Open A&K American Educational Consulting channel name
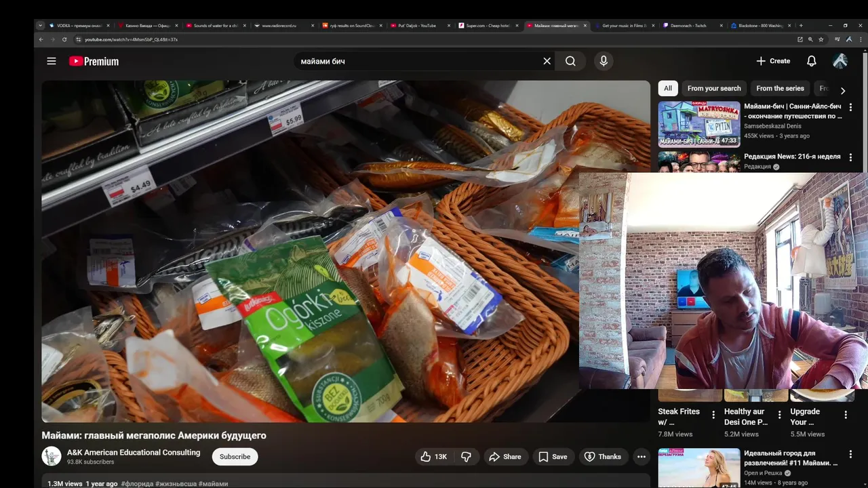The height and width of the screenshot is (488, 868). coord(134,452)
